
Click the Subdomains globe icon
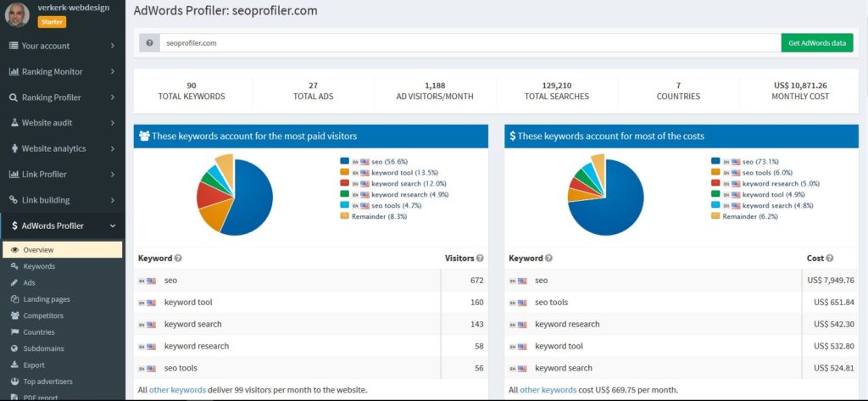[14, 348]
